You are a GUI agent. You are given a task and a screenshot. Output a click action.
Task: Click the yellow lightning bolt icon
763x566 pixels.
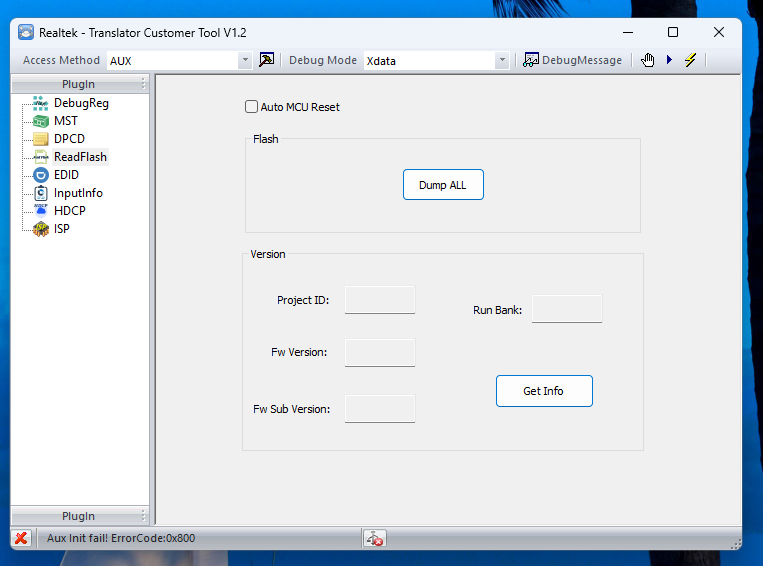pos(690,60)
